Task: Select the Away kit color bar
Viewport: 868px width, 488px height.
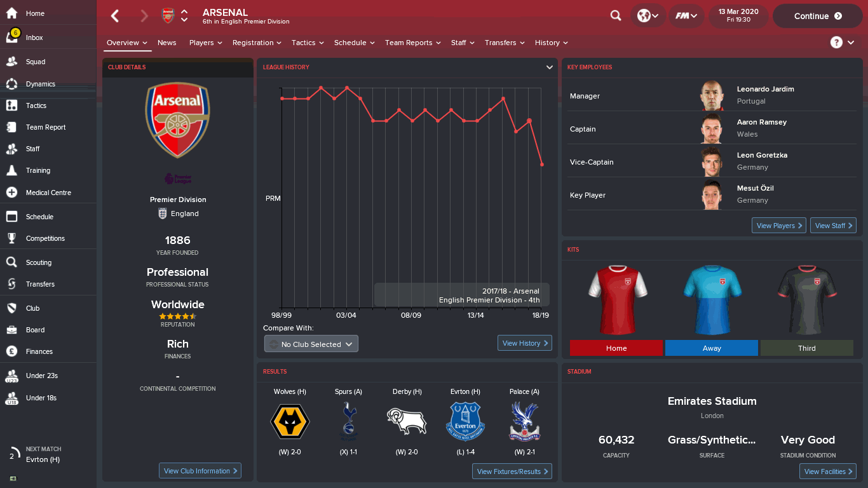Action: point(712,348)
